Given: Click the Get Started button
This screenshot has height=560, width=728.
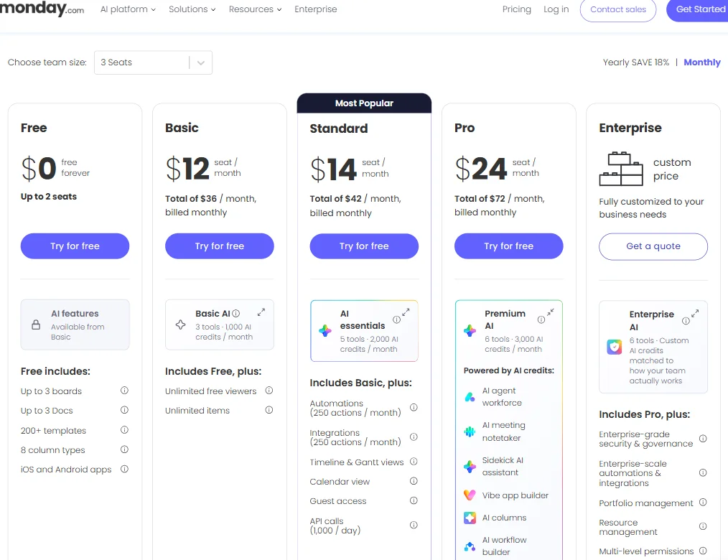Looking at the screenshot, I should click(697, 9).
